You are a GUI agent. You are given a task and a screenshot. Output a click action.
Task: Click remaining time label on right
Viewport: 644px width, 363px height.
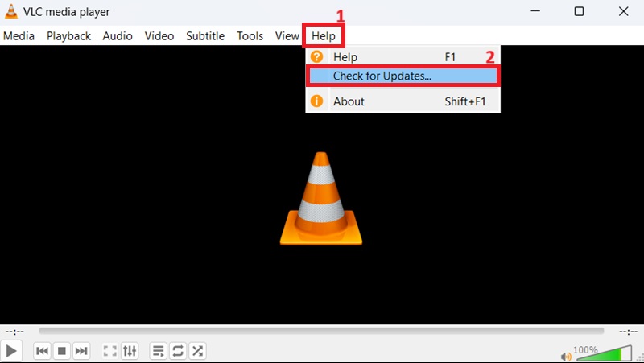click(628, 332)
